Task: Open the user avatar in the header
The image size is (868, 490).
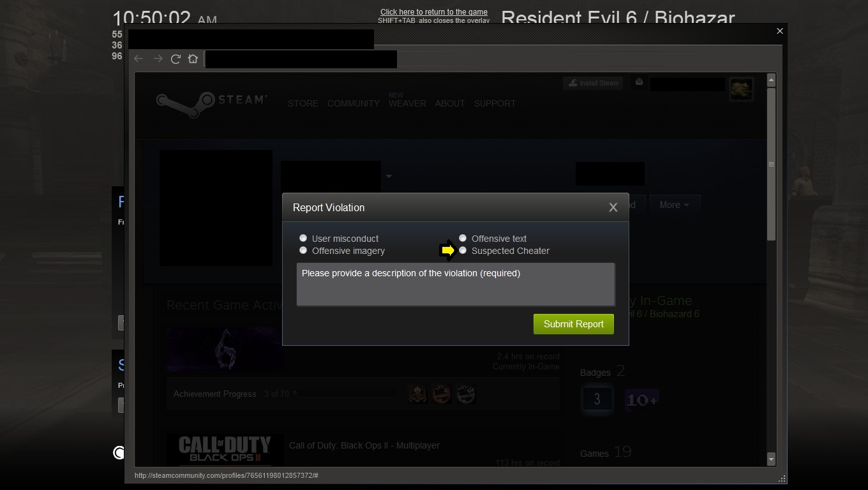Action: pos(741,89)
